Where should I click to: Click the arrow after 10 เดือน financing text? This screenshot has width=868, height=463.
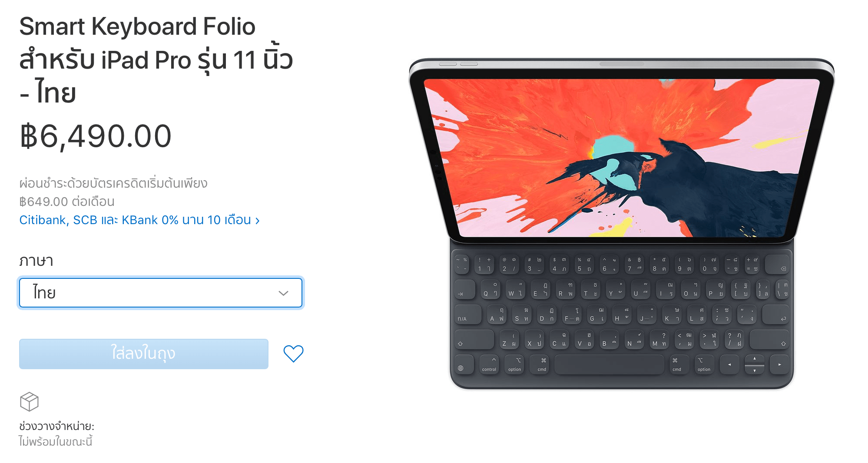click(x=258, y=221)
